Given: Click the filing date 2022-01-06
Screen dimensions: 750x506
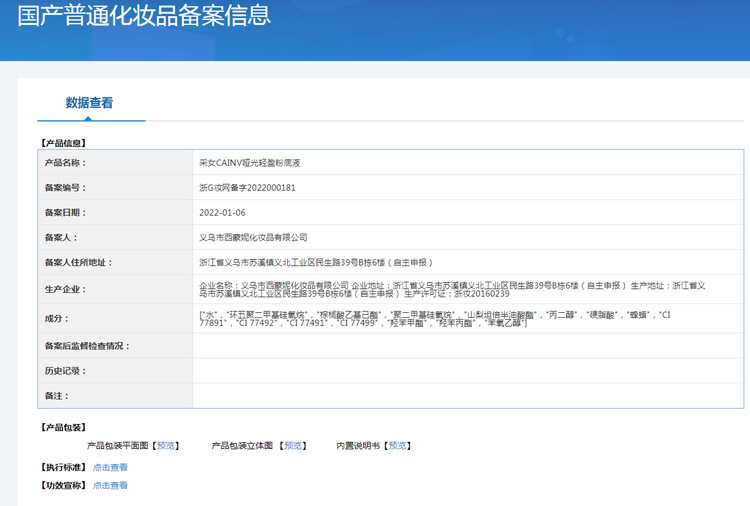Looking at the screenshot, I should click(x=222, y=213).
